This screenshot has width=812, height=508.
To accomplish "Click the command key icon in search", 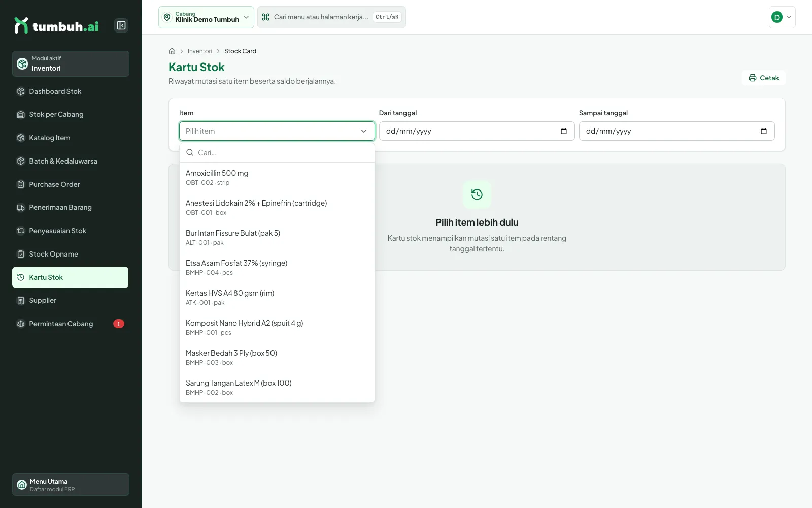I will tap(265, 17).
